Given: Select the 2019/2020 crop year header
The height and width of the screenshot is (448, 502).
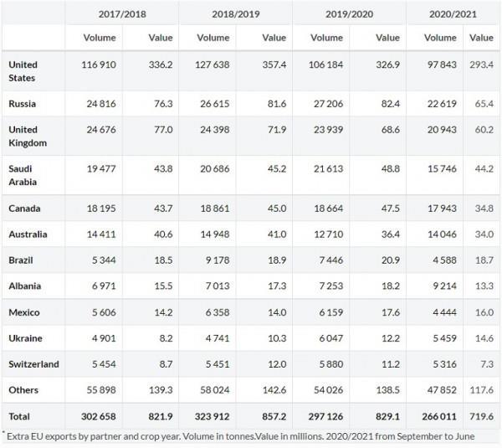Looking at the screenshot, I should click(x=348, y=13).
